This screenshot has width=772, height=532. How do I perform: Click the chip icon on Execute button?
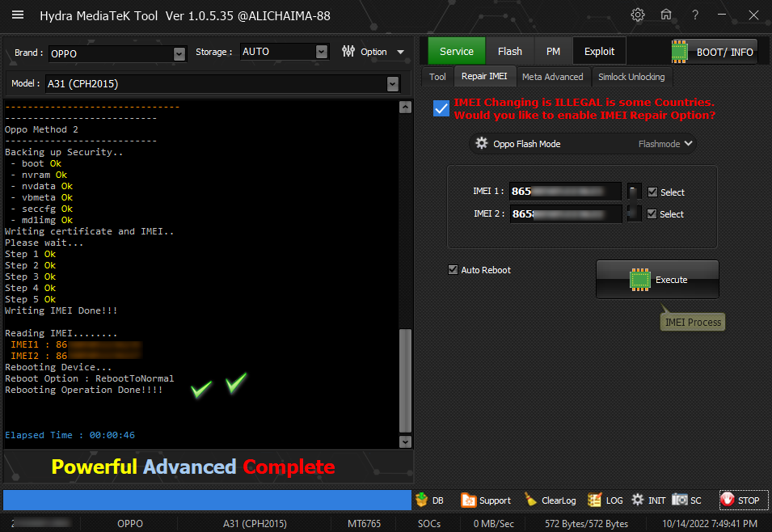(x=640, y=279)
